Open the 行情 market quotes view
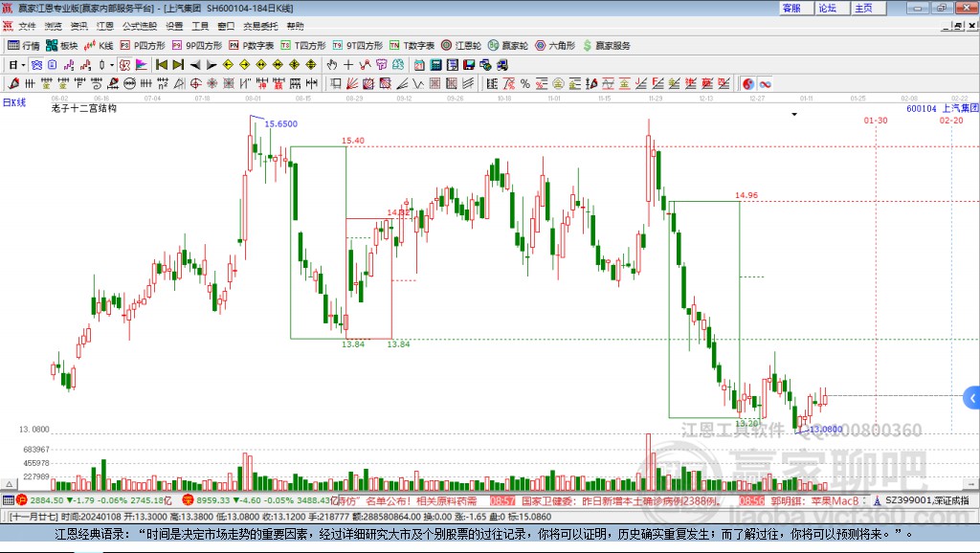Image resolution: width=980 pixels, height=553 pixels. pos(24,45)
